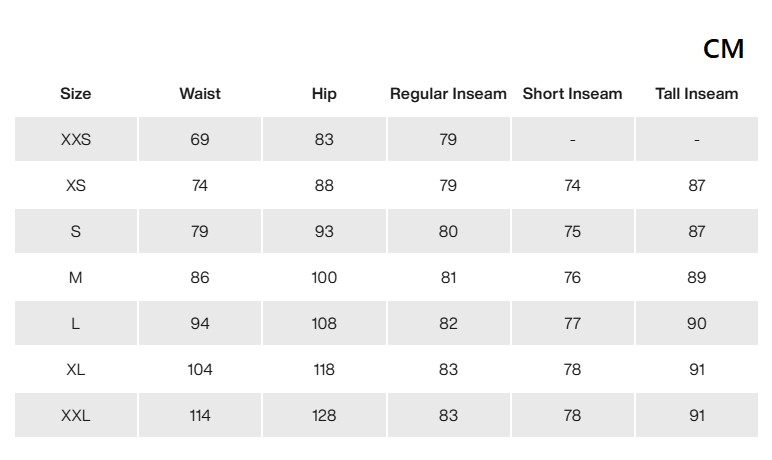Viewport: 772px width, 460px height.
Task: Click waist value 69 for XXS
Action: [200, 139]
